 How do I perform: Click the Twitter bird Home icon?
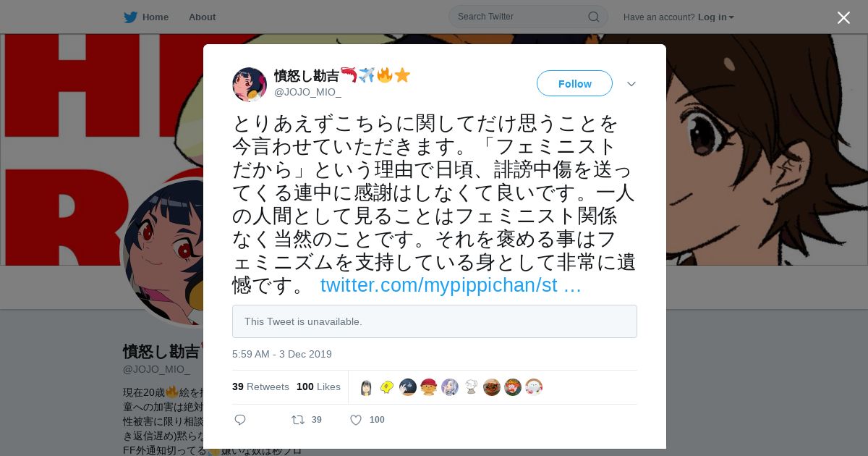pos(131,17)
